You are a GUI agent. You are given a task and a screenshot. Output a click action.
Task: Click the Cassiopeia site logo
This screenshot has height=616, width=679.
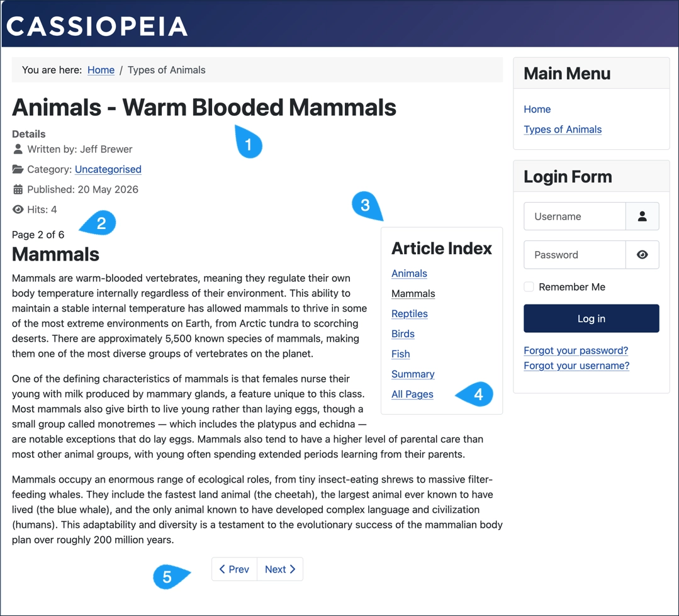97,26
